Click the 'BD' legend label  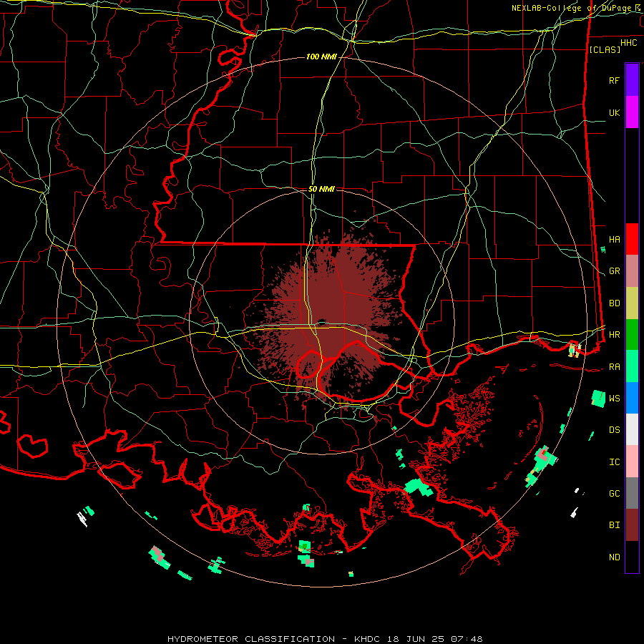614,303
